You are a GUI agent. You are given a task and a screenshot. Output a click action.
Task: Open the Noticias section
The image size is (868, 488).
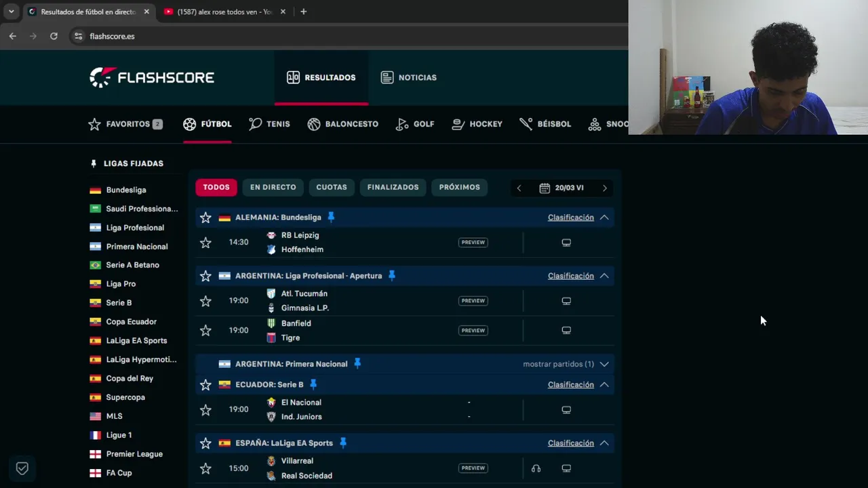[x=409, y=77]
